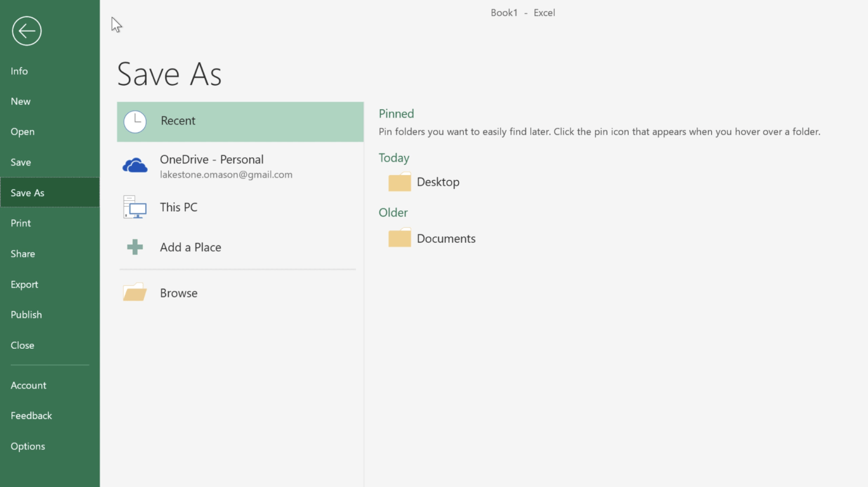The height and width of the screenshot is (487, 868).
Task: Click the lakestone.omason@gmail.com account text
Action: [226, 175]
